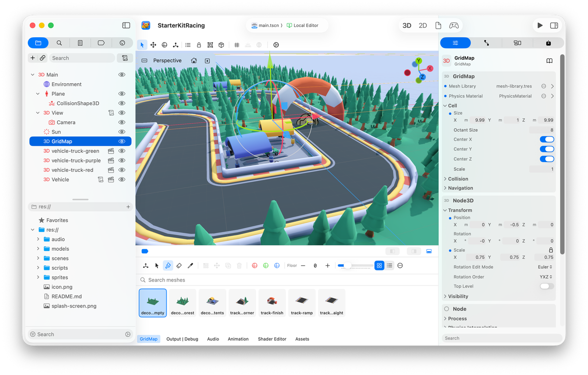Activate the Scale Mode tool
Viewport: 588px width, 375px height.
coord(176,45)
